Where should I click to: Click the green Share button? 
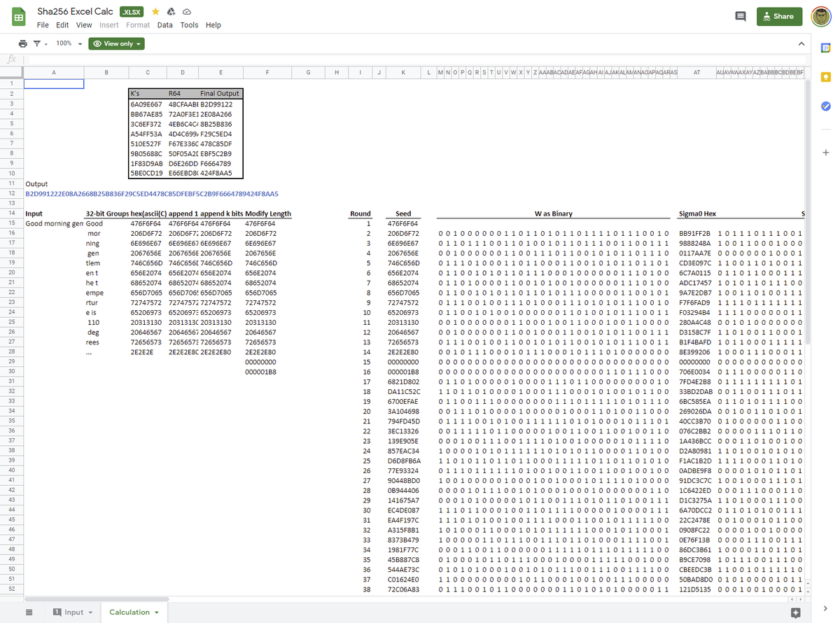click(779, 17)
